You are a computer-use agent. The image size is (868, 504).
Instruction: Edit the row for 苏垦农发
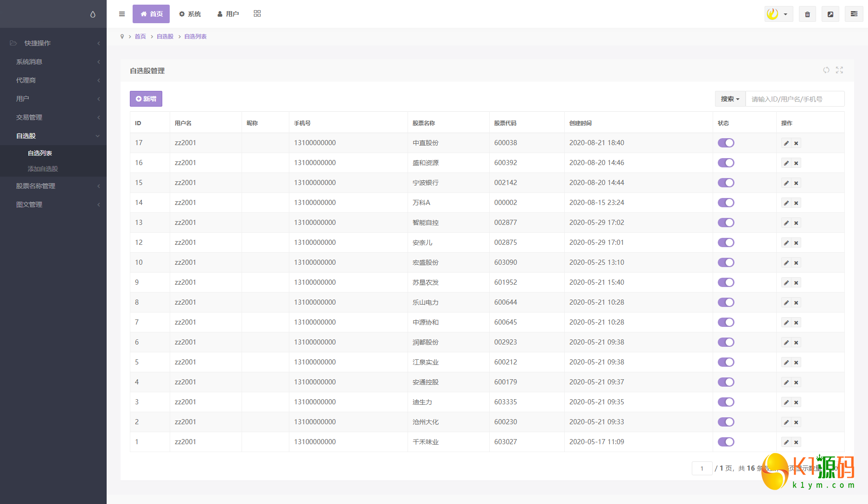pyautogui.click(x=786, y=283)
